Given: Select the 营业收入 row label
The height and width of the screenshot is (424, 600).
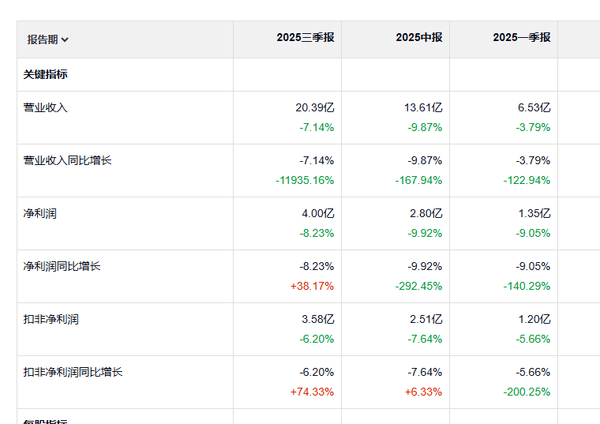Looking at the screenshot, I should pos(45,107).
